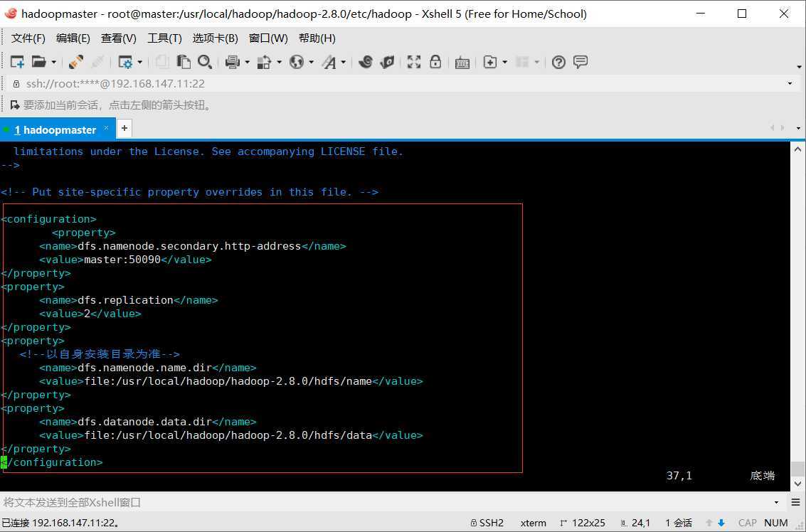Open session properties gear icon
The image size is (806, 532).
pos(125,62)
